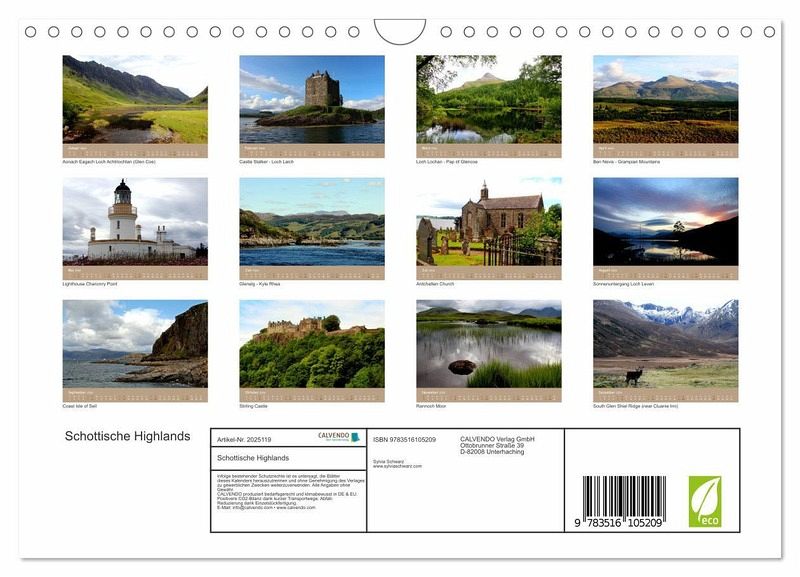
Task: Click the caption 'Stirling Castle'
Action: [x=254, y=406]
